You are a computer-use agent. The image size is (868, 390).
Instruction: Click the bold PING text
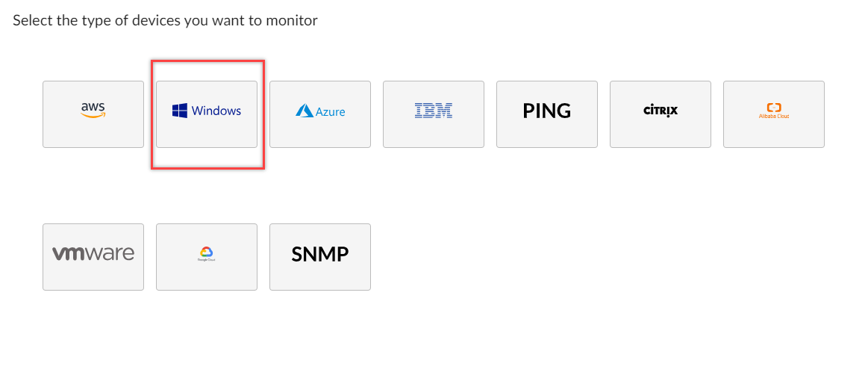(547, 111)
